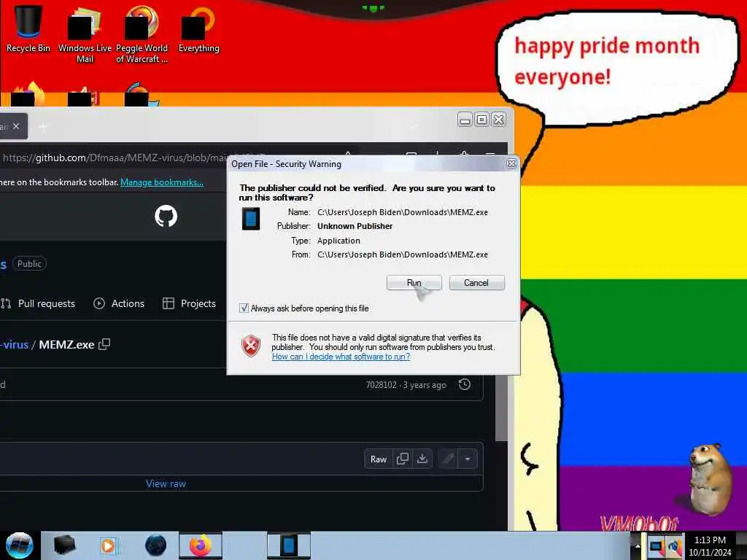Viewport: 747px width, 560px height.
Task: Switch to Projects tab on GitHub
Action: coord(189,303)
